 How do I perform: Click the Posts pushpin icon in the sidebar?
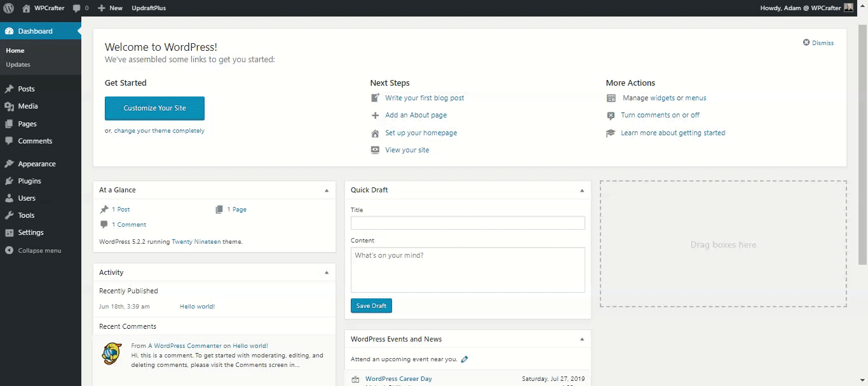(x=9, y=89)
